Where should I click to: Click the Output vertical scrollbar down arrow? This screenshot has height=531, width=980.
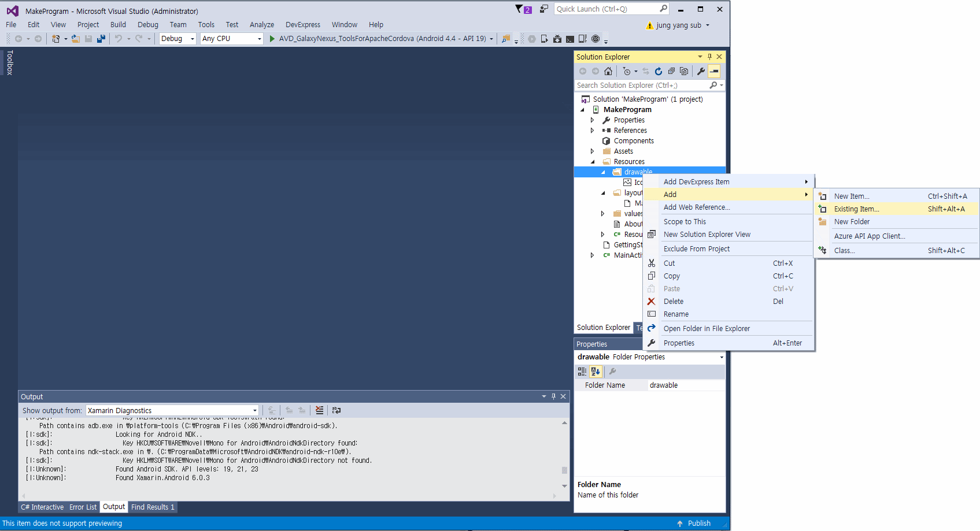(x=564, y=486)
